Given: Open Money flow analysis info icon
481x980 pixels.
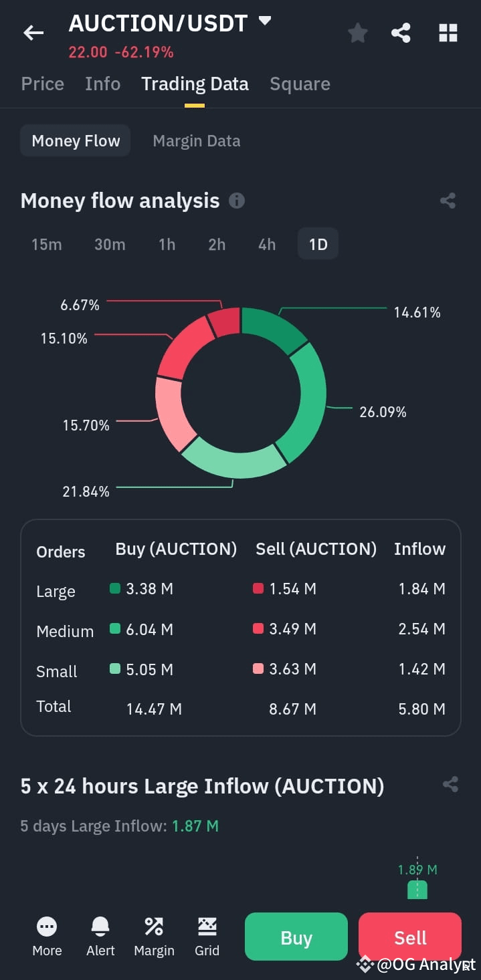Looking at the screenshot, I should tap(237, 201).
